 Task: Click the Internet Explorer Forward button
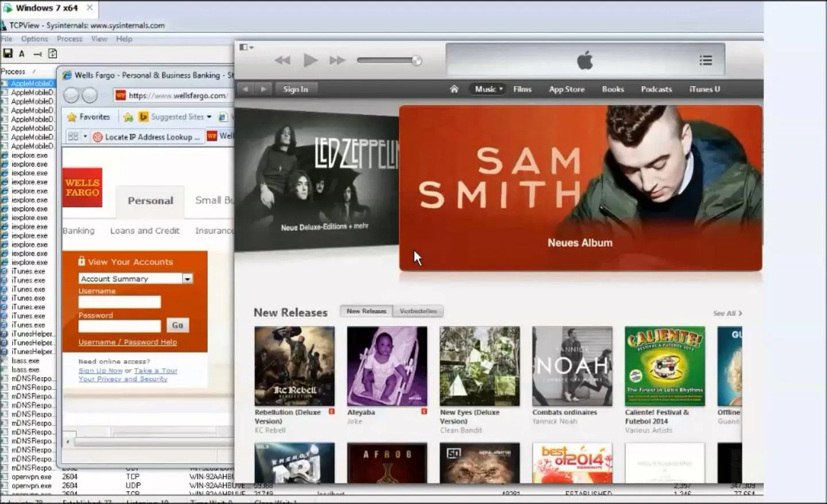(x=90, y=95)
